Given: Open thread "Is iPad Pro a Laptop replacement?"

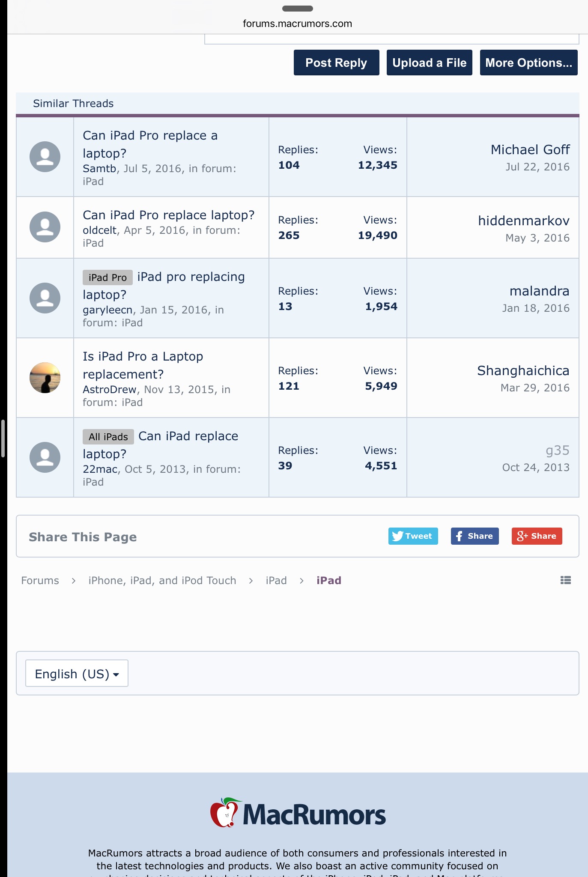Looking at the screenshot, I should tap(143, 365).
